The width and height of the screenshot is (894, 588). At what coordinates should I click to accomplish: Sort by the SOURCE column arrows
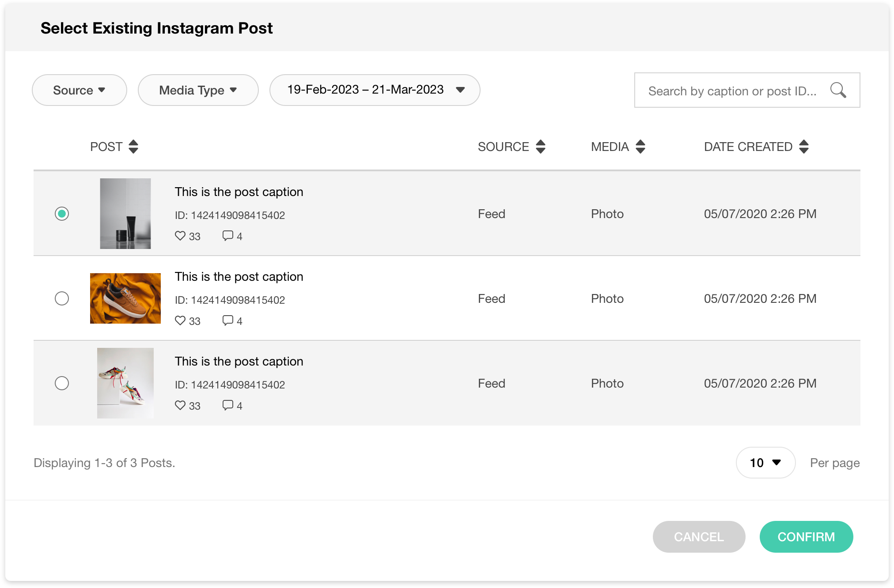(541, 146)
